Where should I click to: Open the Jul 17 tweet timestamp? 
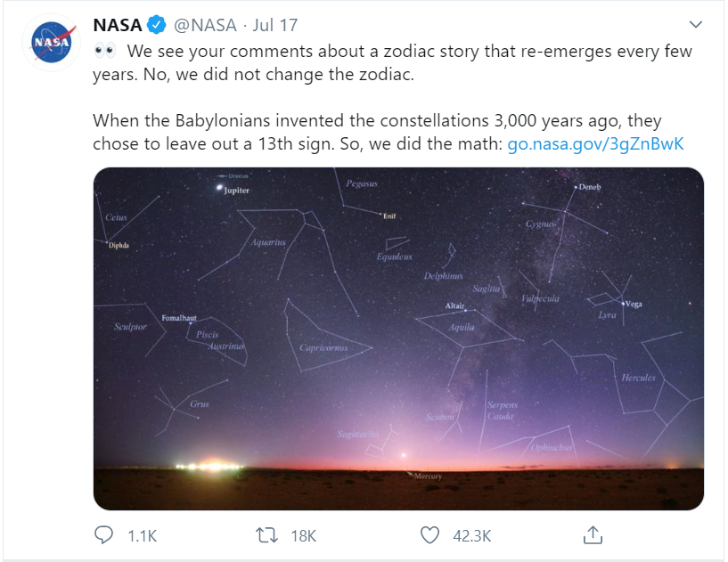pyautogui.click(x=274, y=25)
